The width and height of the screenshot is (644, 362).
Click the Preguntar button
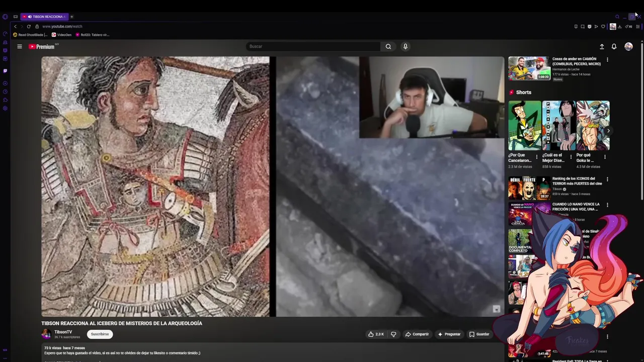click(x=449, y=334)
